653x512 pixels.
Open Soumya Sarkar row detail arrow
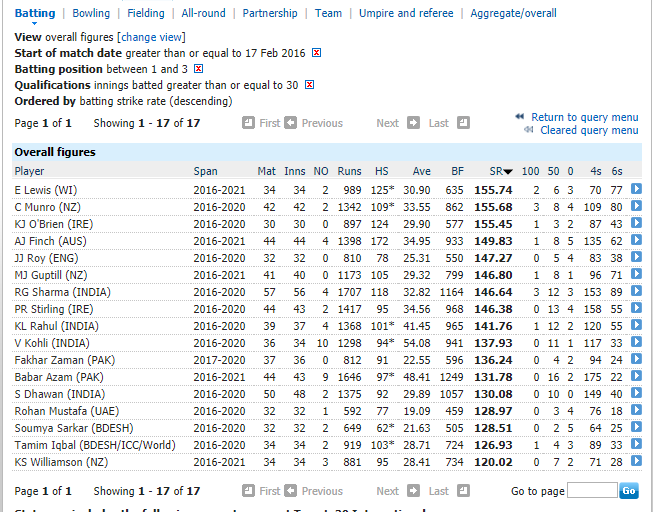(636, 427)
